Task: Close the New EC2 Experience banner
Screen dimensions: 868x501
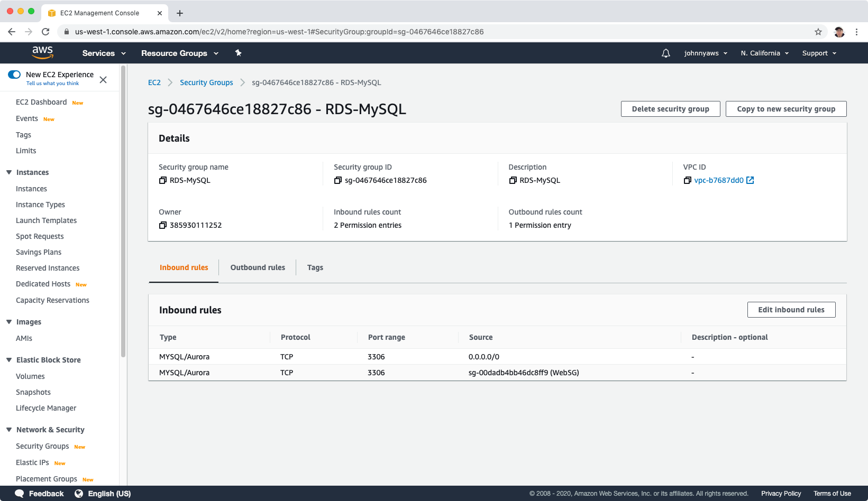Action: tap(103, 80)
